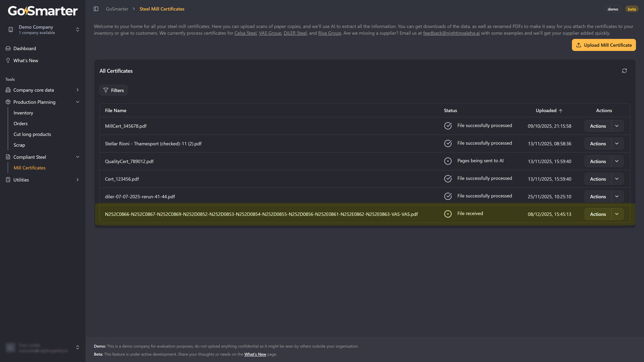This screenshot has height=362, width=644.
Task: Open the Inventory menu item
Action: 23,113
